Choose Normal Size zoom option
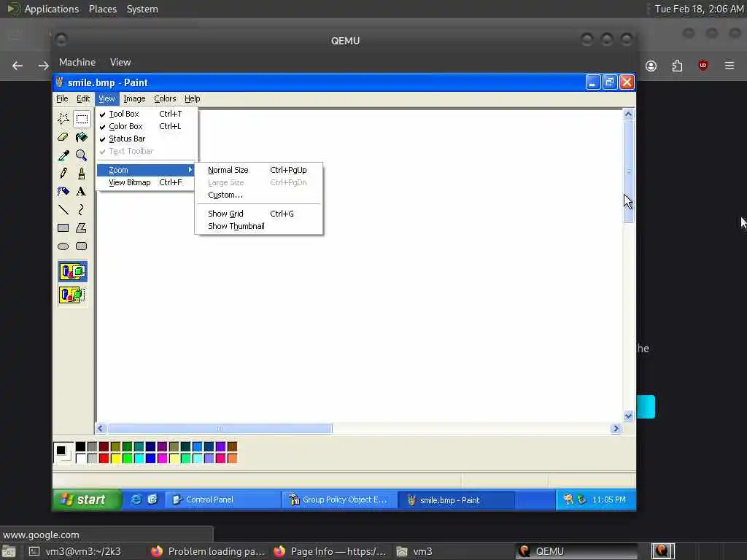Viewport: 747px width, 560px height. [259, 170]
